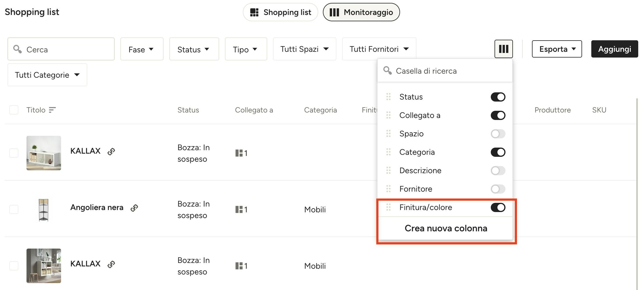Click link icon beside first KALLAX item

111,151
